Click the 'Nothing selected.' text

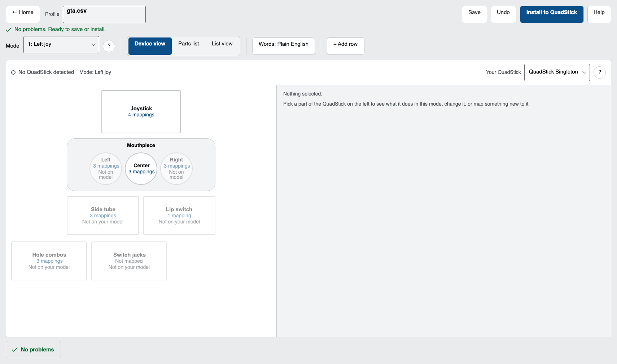302,94
